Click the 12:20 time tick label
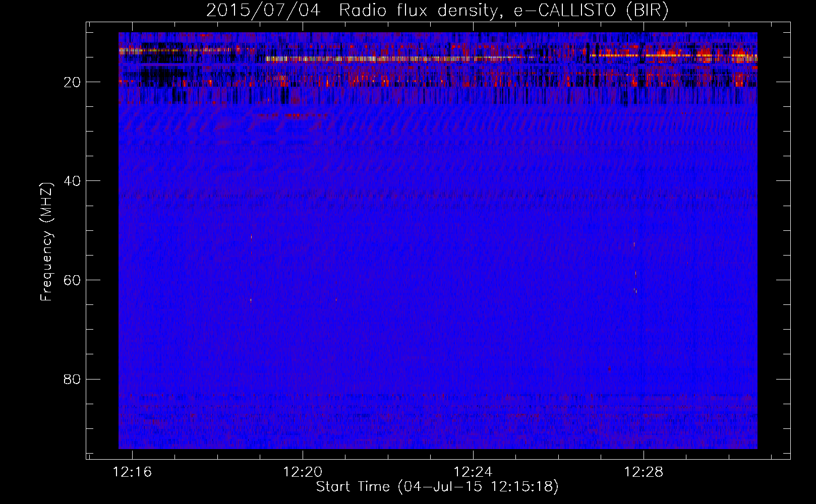The width and height of the screenshot is (816, 504). [303, 472]
